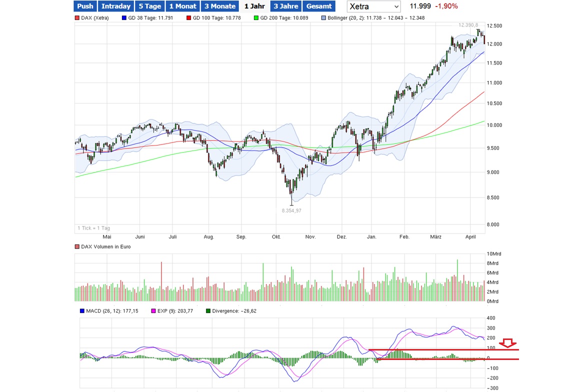Click the red arrow marker beside MACD panel
This screenshot has height=392, width=576.
[x=508, y=343]
